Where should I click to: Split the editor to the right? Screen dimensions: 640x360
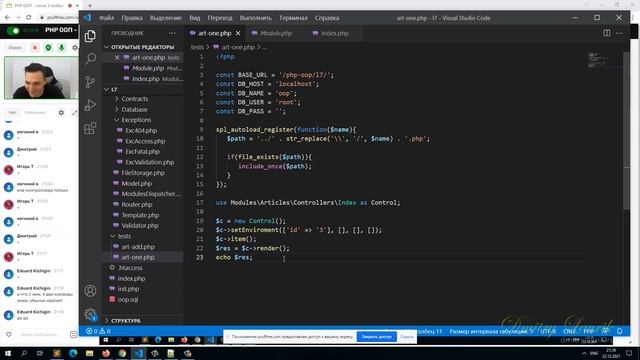point(607,33)
